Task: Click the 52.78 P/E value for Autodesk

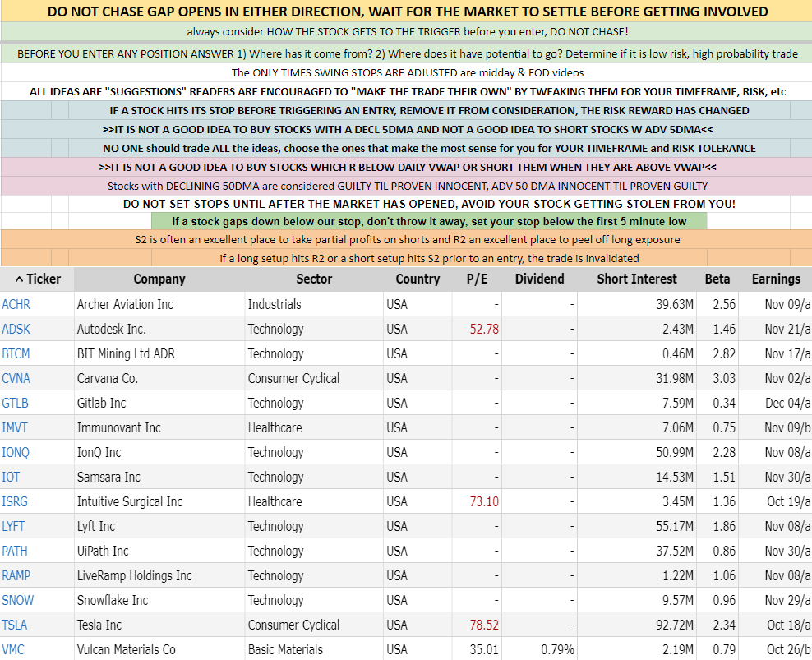Action: [x=484, y=329]
